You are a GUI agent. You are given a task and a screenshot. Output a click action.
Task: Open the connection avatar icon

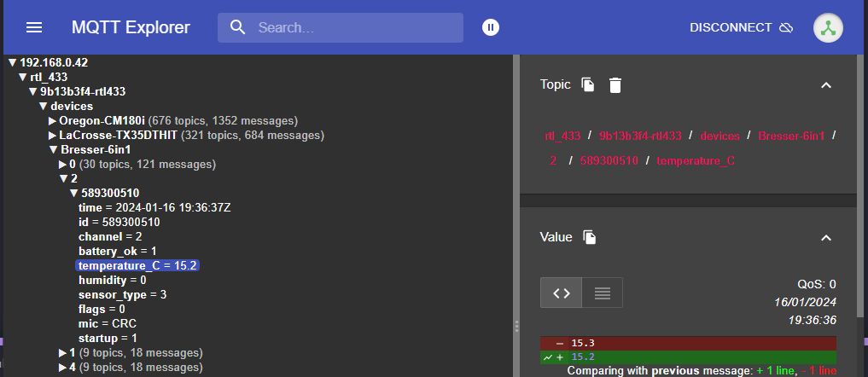[828, 27]
